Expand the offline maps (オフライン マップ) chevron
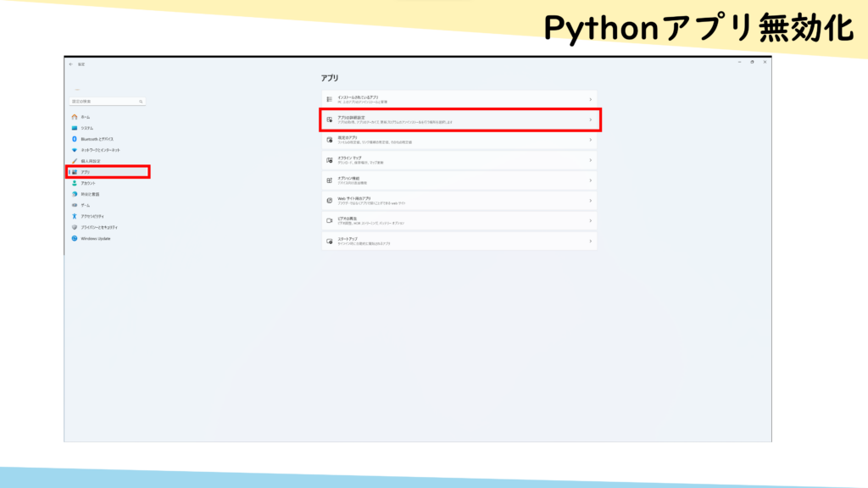Image resolution: width=868 pixels, height=488 pixels. 590,160
